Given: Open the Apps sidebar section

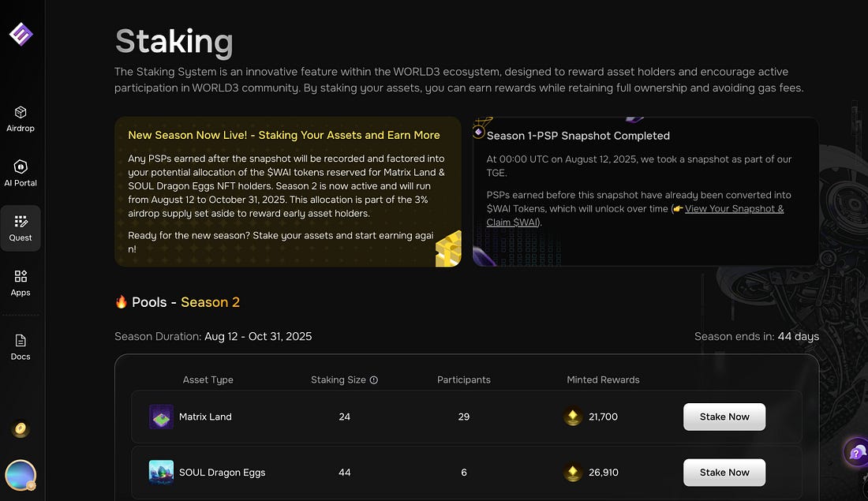Looking at the screenshot, I should pos(21,282).
